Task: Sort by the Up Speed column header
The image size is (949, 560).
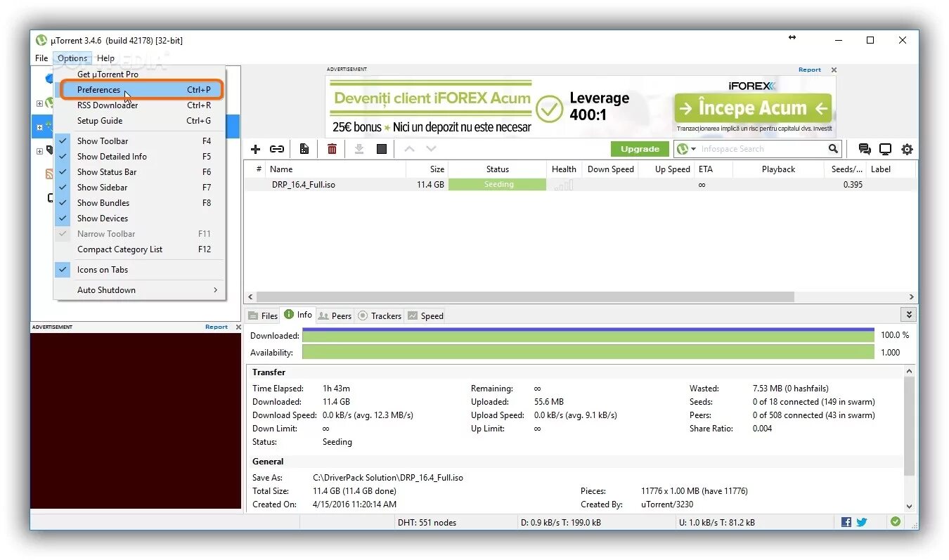Action: click(x=666, y=169)
